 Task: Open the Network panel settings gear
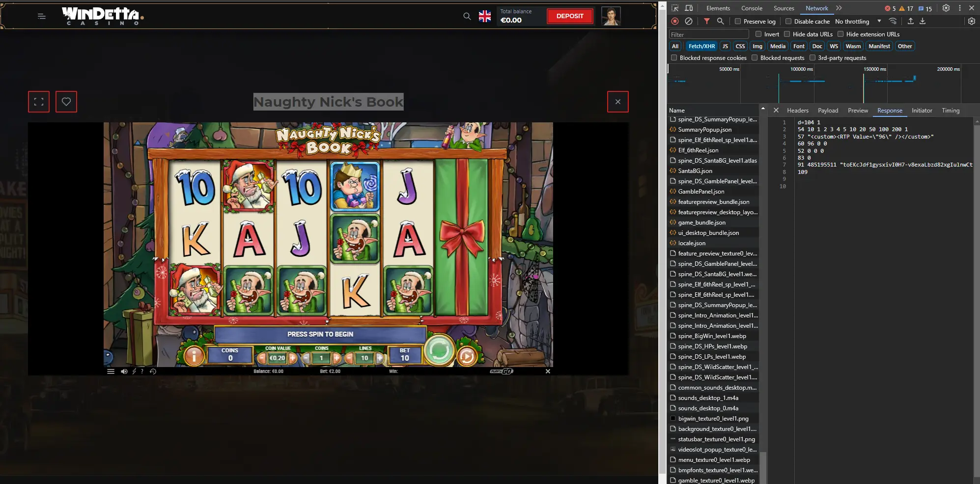[971, 21]
